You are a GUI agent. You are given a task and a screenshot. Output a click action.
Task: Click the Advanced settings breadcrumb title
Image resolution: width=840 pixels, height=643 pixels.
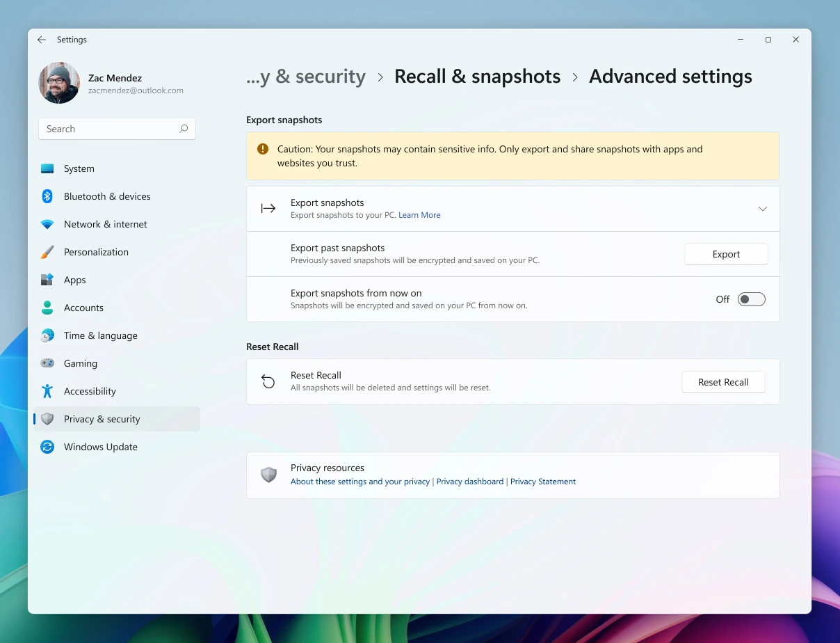(x=670, y=77)
